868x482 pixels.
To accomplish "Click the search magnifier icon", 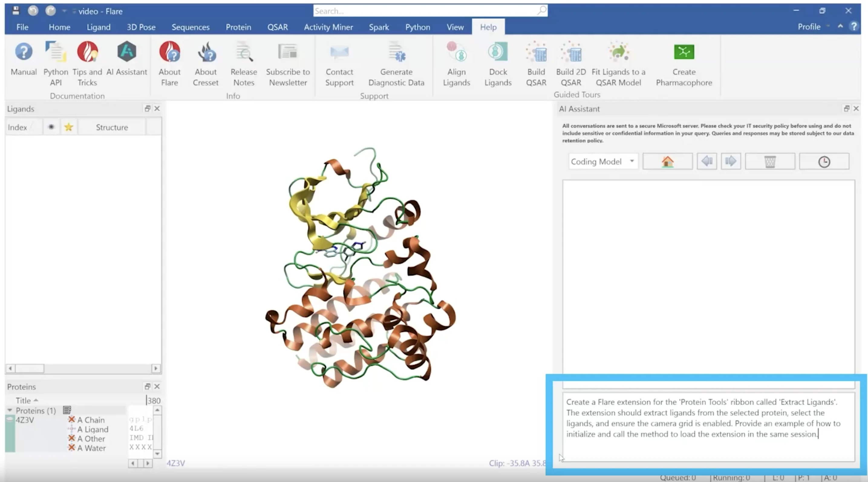I will tap(542, 11).
